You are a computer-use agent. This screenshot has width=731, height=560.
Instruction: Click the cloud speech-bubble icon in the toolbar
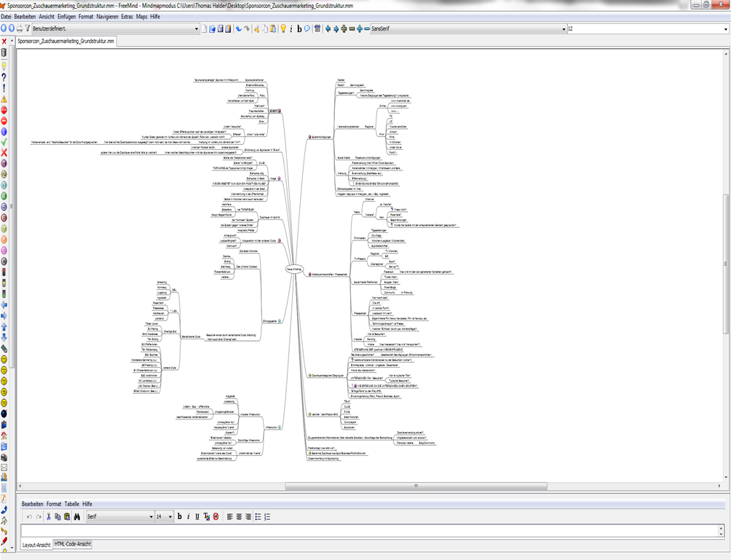click(x=307, y=28)
